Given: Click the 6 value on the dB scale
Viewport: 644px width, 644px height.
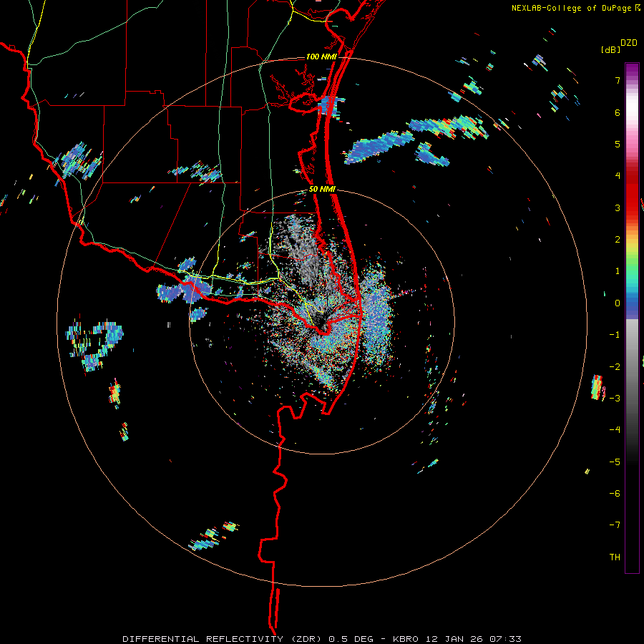Looking at the screenshot, I should (x=618, y=112).
